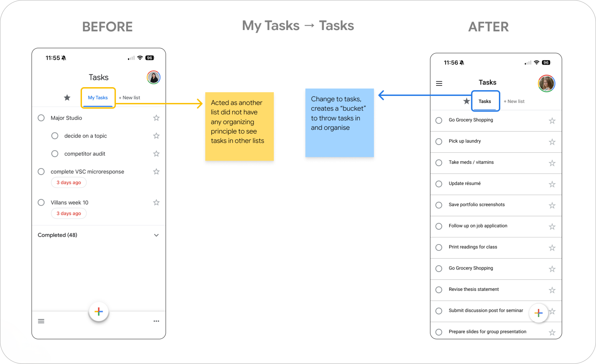
Task: Open the Completed (48) label
Action: pyautogui.click(x=57, y=235)
